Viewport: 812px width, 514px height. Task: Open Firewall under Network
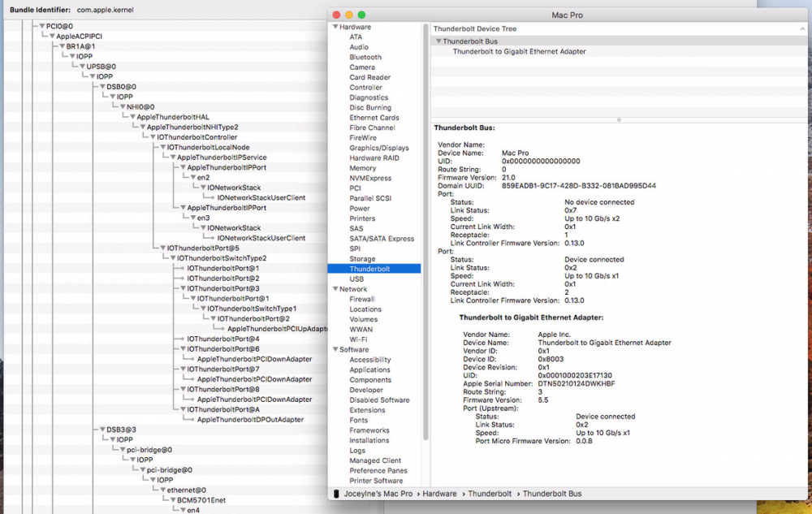click(x=361, y=299)
